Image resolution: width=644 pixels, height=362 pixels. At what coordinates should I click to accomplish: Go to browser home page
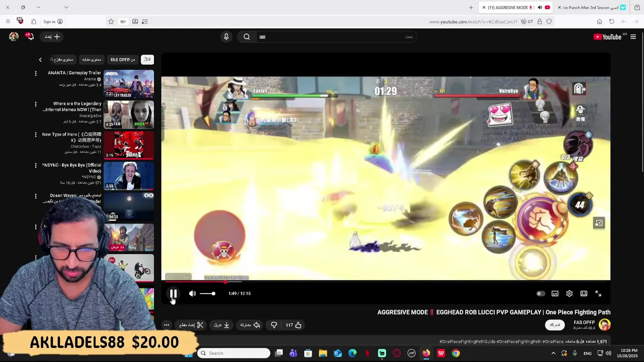pos(599,22)
